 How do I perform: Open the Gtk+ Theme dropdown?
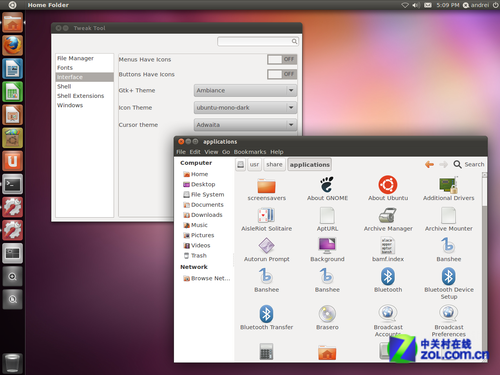click(245, 90)
